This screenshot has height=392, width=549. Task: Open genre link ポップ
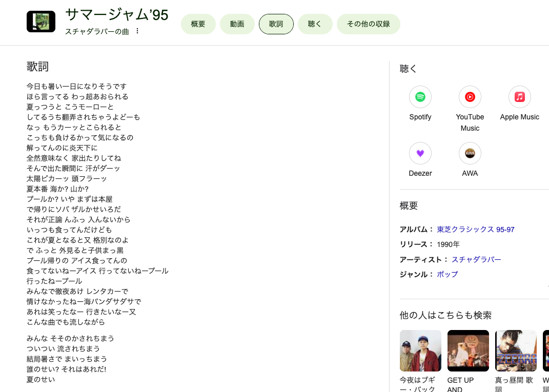click(x=447, y=275)
